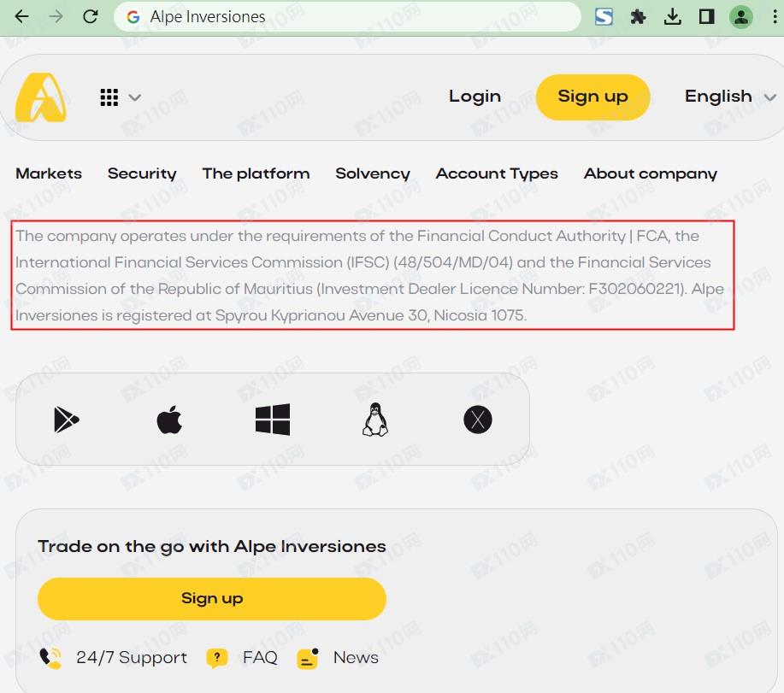
Task: Open the Markets menu item
Action: pos(49,173)
